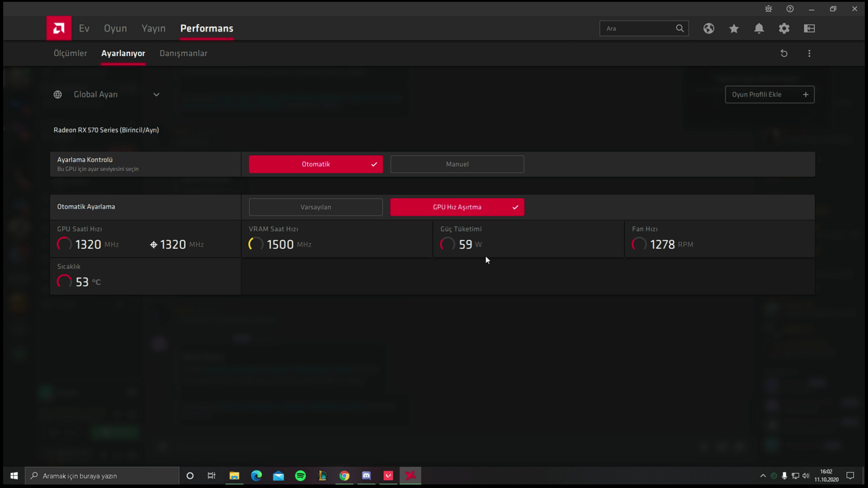This screenshot has height=488, width=868.
Task: Select Manuel tuning control
Action: [x=457, y=164]
